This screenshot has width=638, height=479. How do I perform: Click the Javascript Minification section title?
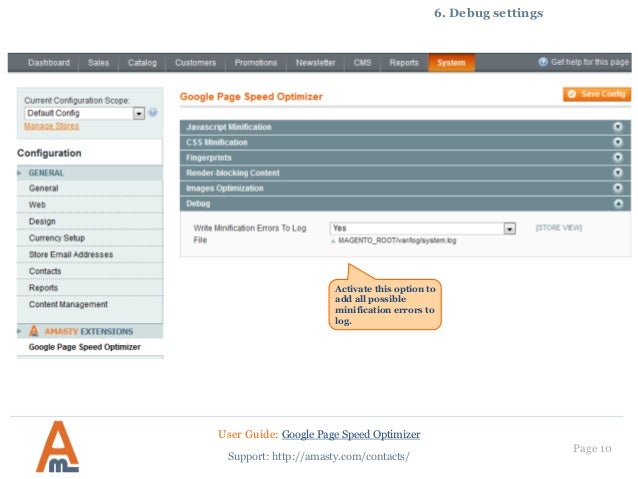pos(229,127)
